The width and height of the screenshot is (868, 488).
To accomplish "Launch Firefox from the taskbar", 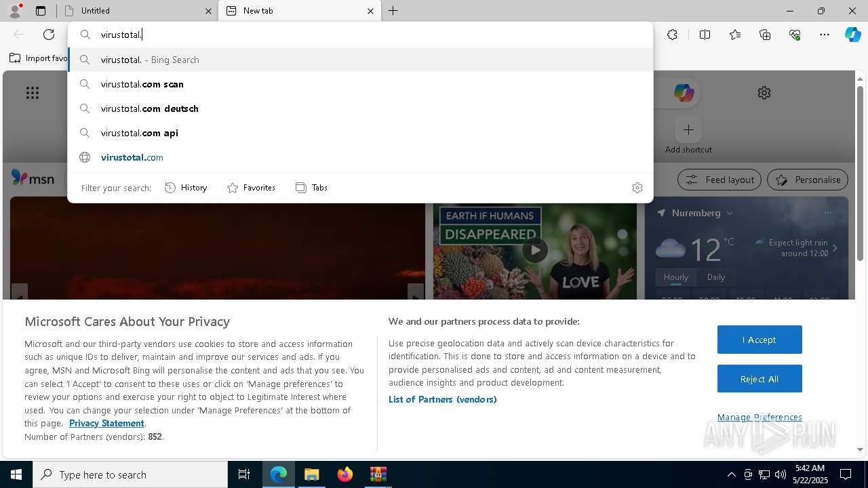I will pyautogui.click(x=345, y=474).
